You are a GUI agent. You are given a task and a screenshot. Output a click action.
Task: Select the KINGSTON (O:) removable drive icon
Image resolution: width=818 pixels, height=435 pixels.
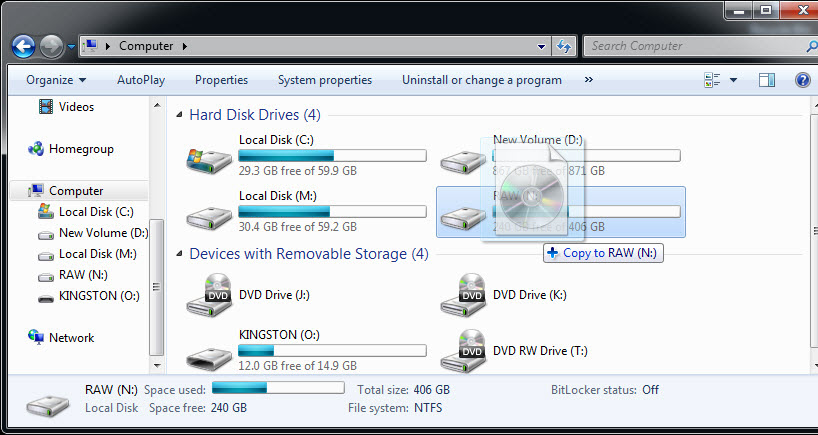point(209,359)
